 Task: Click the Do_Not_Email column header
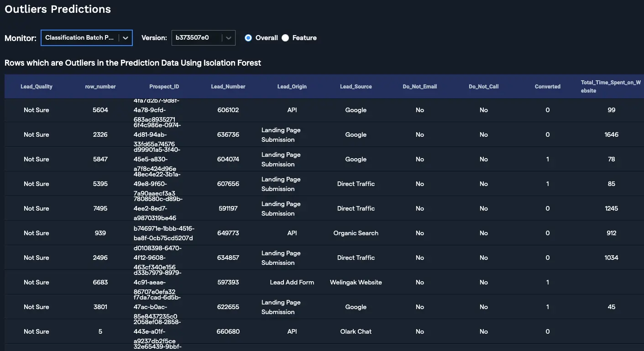click(x=420, y=87)
